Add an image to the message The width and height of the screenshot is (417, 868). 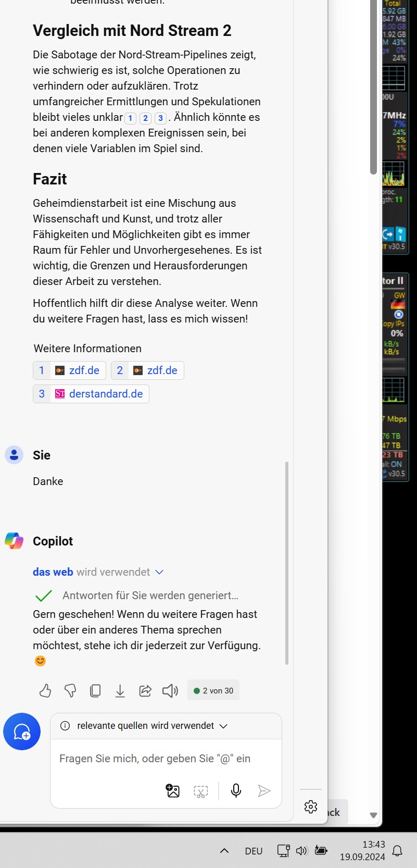[173, 791]
